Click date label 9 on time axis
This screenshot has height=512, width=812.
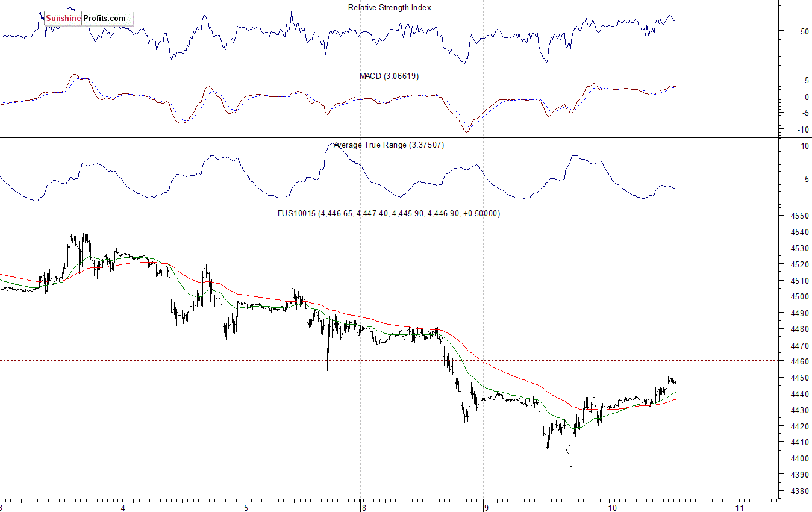click(x=485, y=507)
